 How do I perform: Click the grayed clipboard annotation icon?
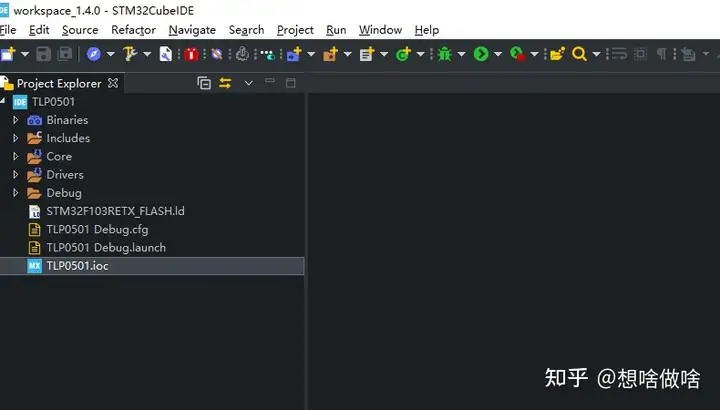tap(688, 54)
